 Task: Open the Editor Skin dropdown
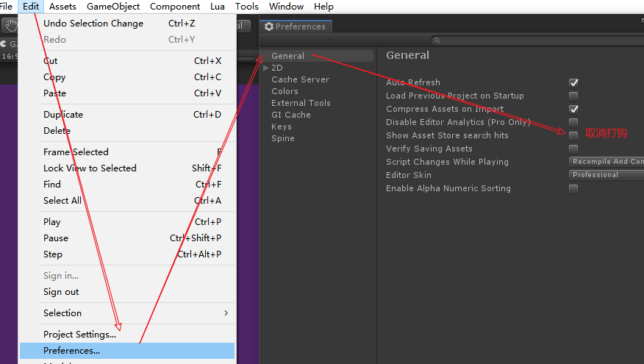coord(607,175)
